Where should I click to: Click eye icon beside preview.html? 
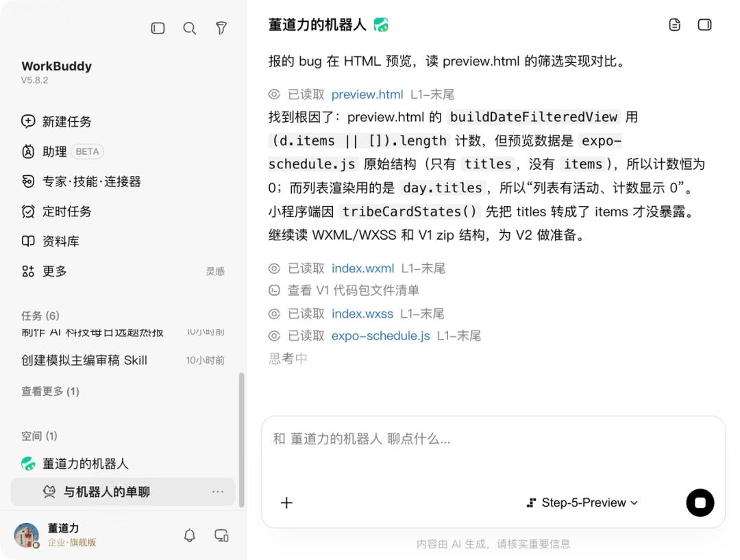[274, 94]
